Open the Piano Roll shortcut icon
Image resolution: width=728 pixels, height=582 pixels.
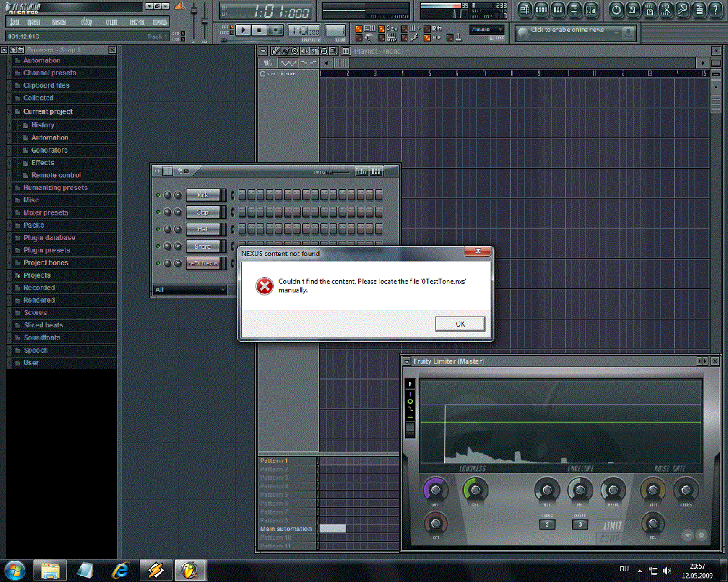click(558, 10)
